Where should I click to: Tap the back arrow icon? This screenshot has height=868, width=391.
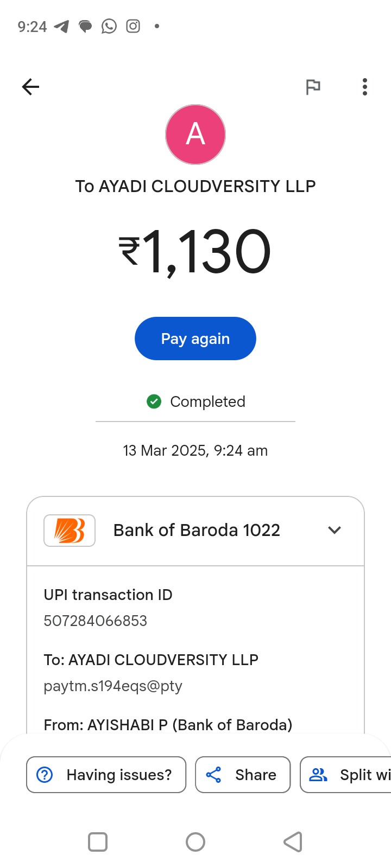click(30, 87)
